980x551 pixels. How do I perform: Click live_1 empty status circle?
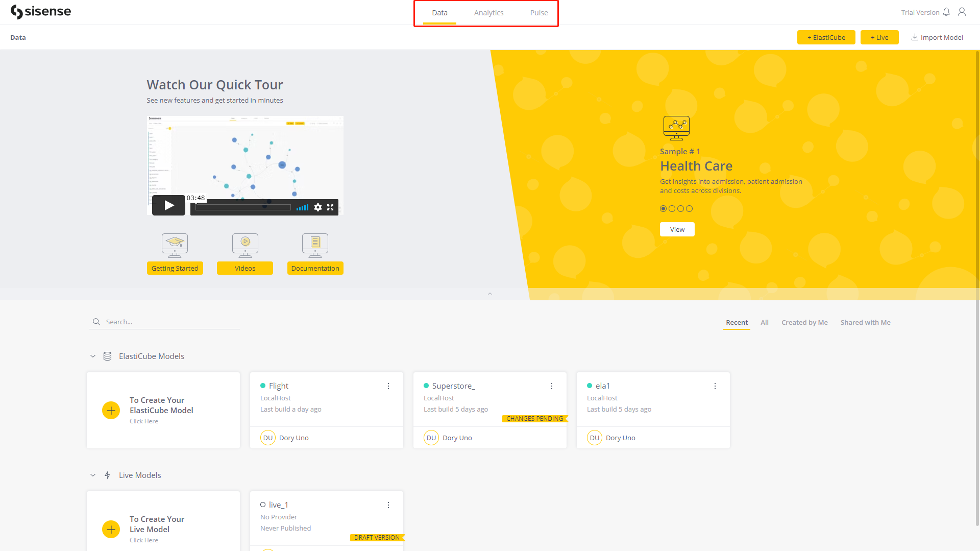coord(263,505)
